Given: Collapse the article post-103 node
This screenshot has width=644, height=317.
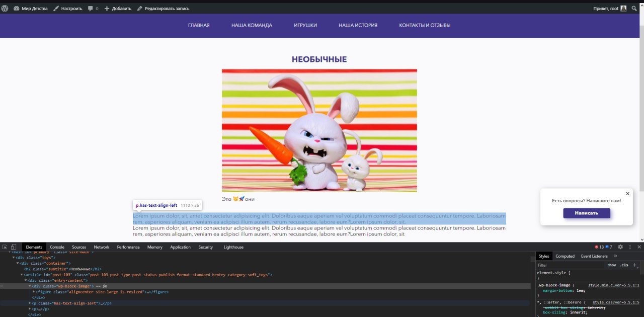Looking at the screenshot, I should 22,275.
